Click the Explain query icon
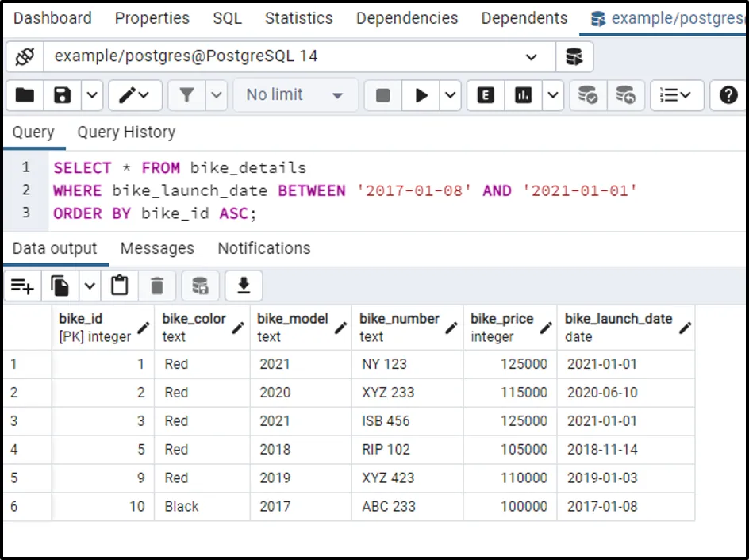 [486, 95]
